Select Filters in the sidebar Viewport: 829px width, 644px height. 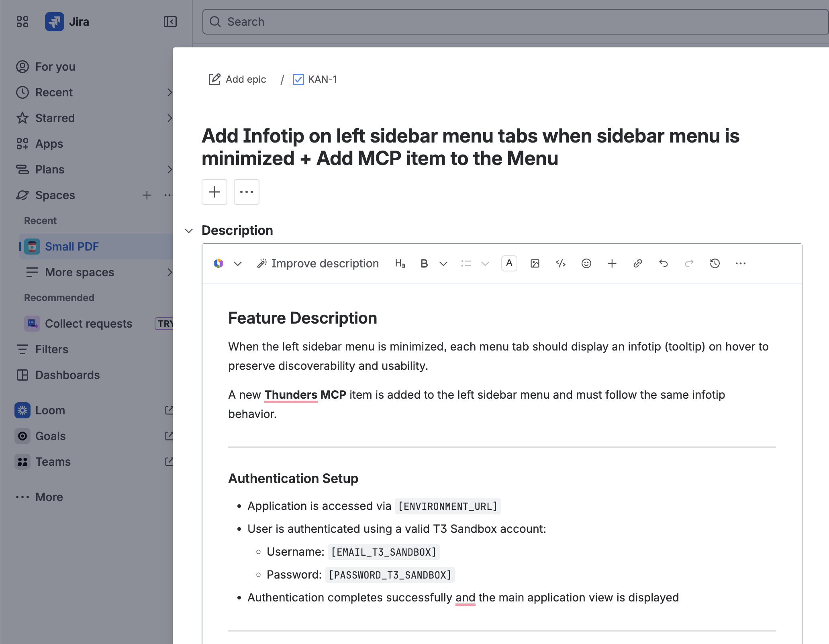point(51,349)
